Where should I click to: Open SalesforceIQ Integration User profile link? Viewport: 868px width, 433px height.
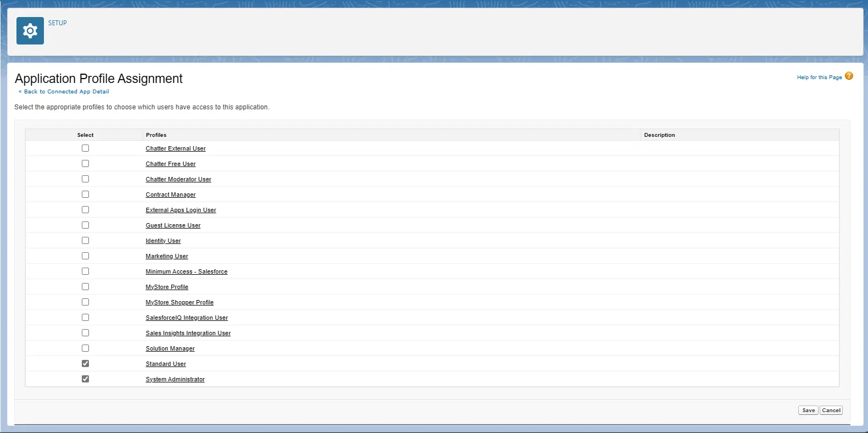pos(187,318)
